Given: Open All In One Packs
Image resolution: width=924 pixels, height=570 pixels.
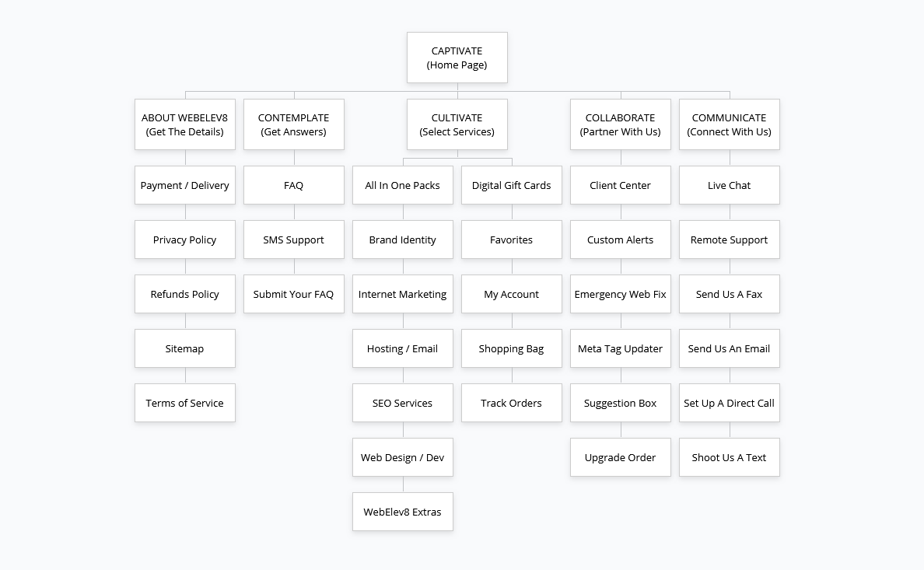Looking at the screenshot, I should [402, 185].
